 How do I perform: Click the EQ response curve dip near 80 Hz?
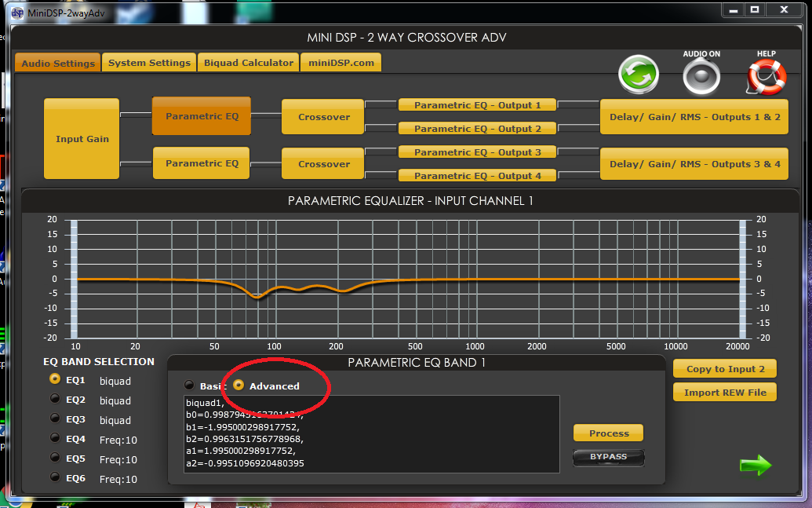(x=257, y=297)
